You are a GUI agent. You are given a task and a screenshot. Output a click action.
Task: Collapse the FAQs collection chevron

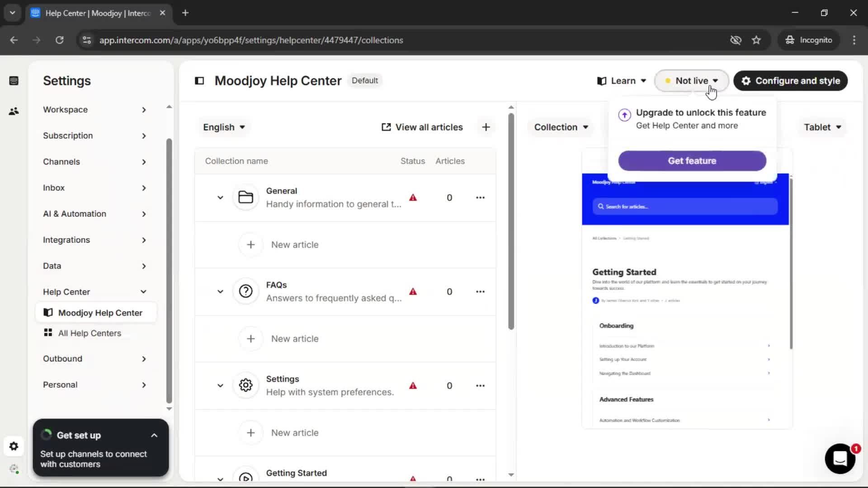(x=220, y=291)
